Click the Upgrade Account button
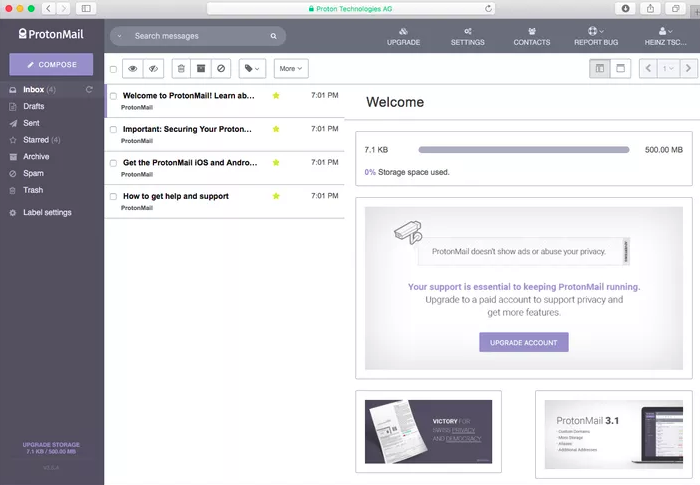 (x=523, y=342)
